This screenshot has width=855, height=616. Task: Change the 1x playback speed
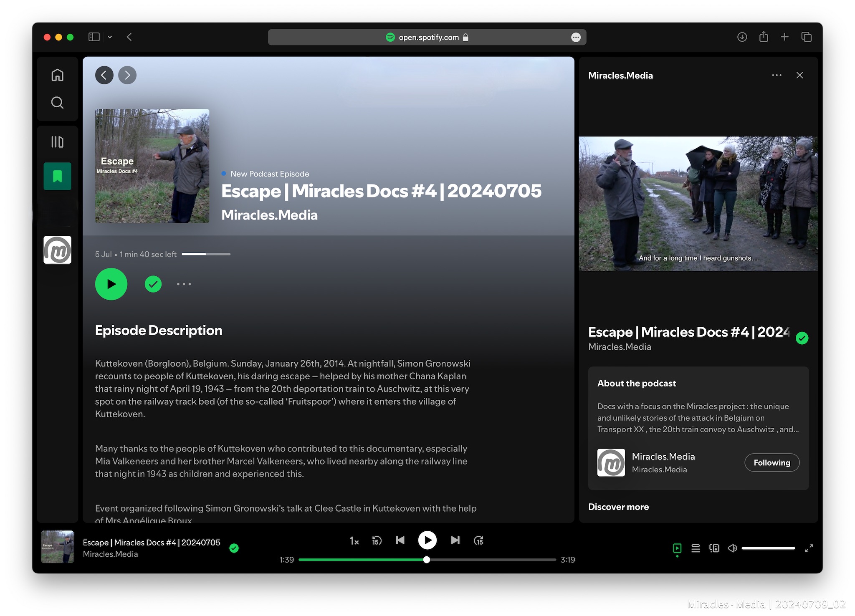pyautogui.click(x=354, y=541)
